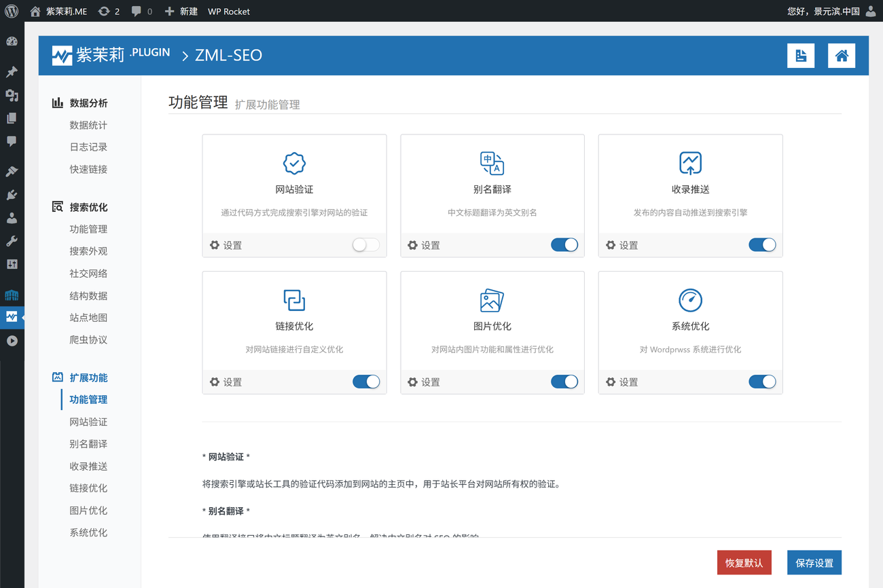Click the user avatar icon in the top bar

pos(871,11)
